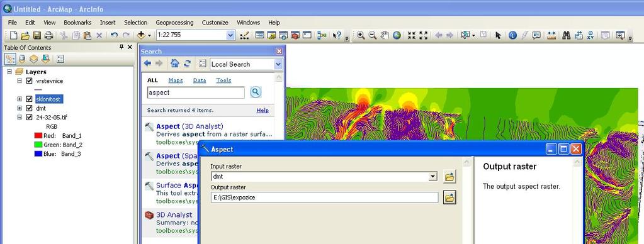
Task: Uncheck the vrstevnice layer
Action: 29,80
